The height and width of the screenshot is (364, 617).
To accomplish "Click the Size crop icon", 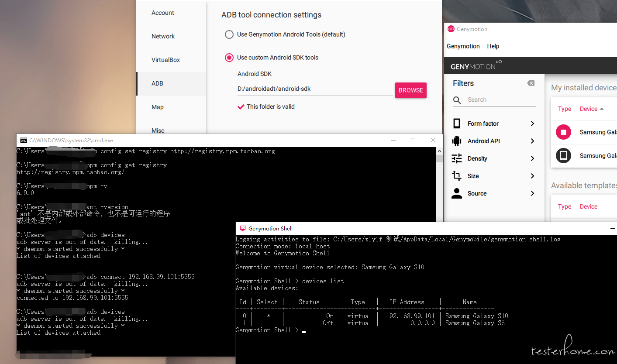I will 457,176.
